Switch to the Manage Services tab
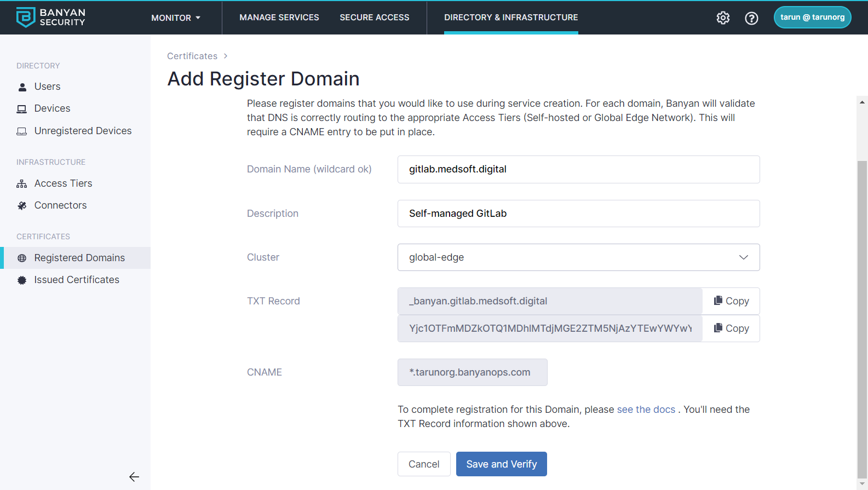 tap(279, 18)
